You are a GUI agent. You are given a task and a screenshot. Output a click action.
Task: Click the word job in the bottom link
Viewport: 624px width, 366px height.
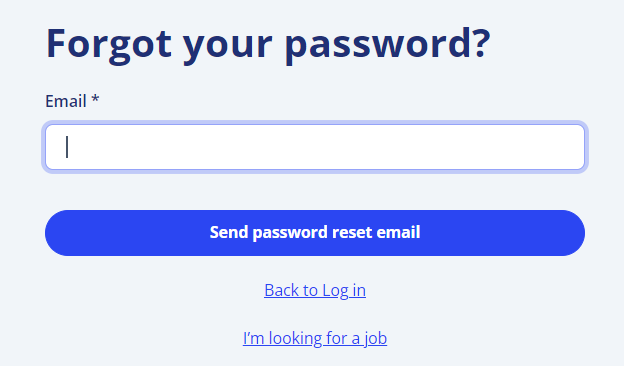(375, 339)
